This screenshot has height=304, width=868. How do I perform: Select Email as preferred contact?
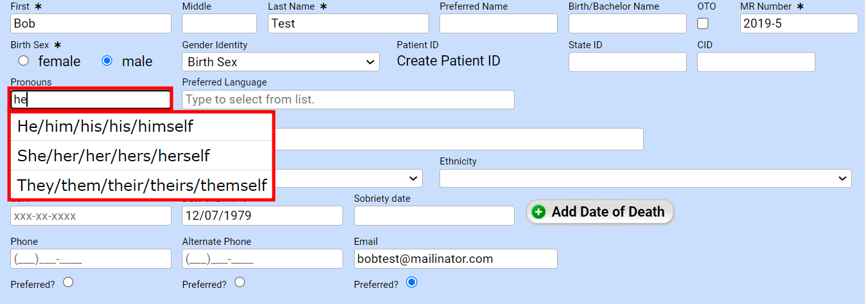412,282
